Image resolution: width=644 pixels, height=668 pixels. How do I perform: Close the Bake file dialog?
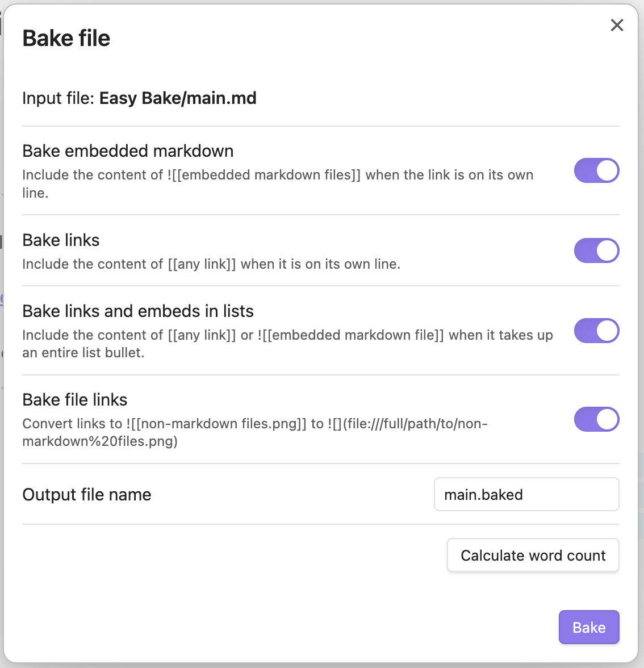[x=617, y=25]
